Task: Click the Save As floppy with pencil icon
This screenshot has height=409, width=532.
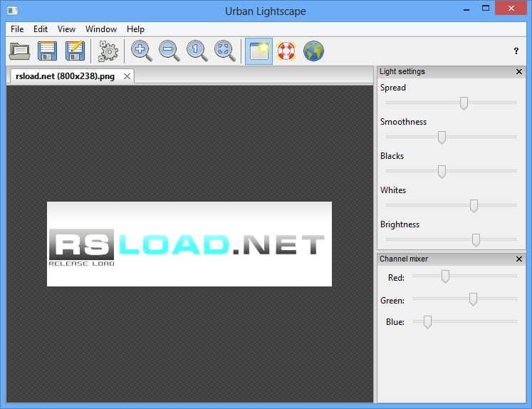Action: [x=75, y=51]
